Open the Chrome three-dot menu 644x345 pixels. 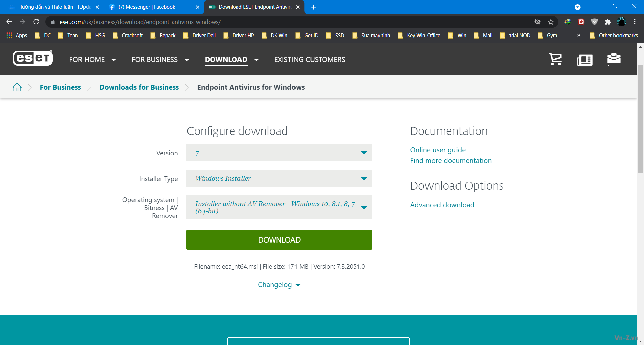(635, 22)
